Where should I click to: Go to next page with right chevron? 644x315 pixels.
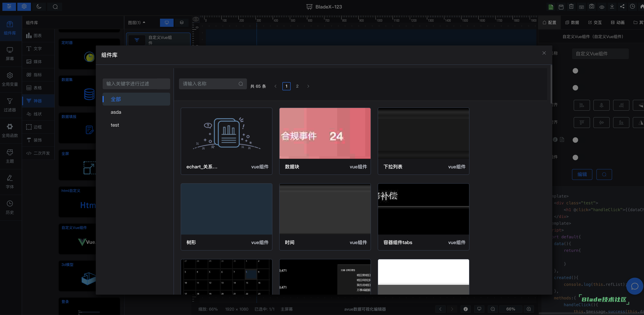pyautogui.click(x=308, y=86)
